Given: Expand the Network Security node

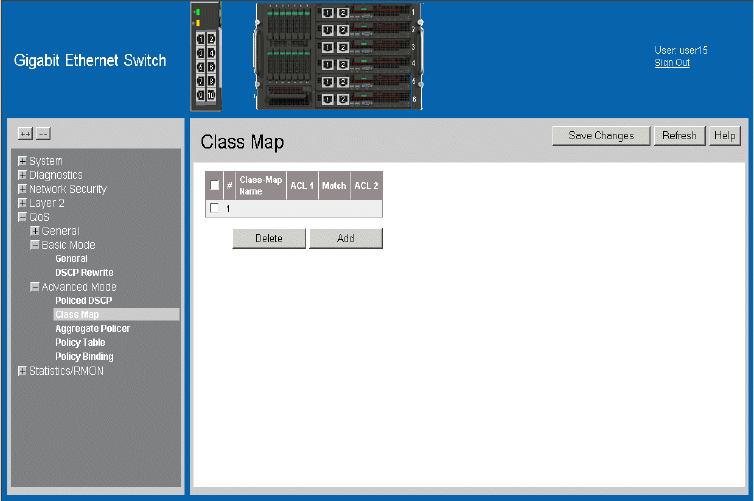Looking at the screenshot, I should click(22, 189).
